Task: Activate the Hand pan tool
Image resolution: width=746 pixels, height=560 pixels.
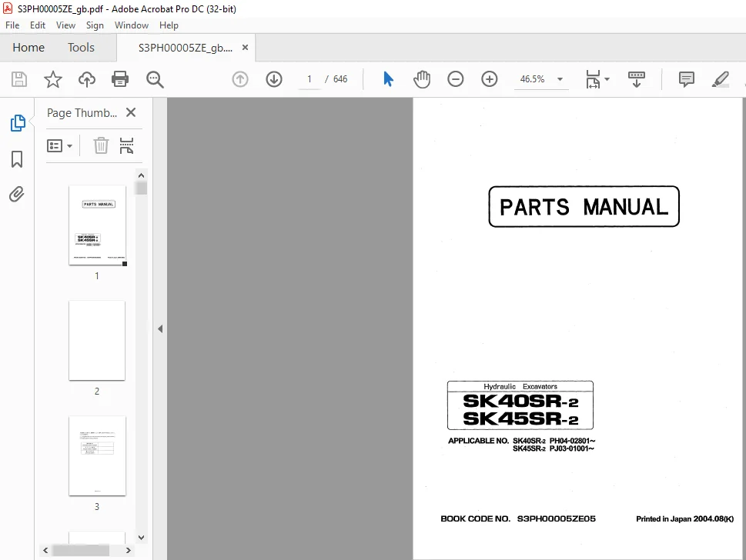Action: click(422, 79)
